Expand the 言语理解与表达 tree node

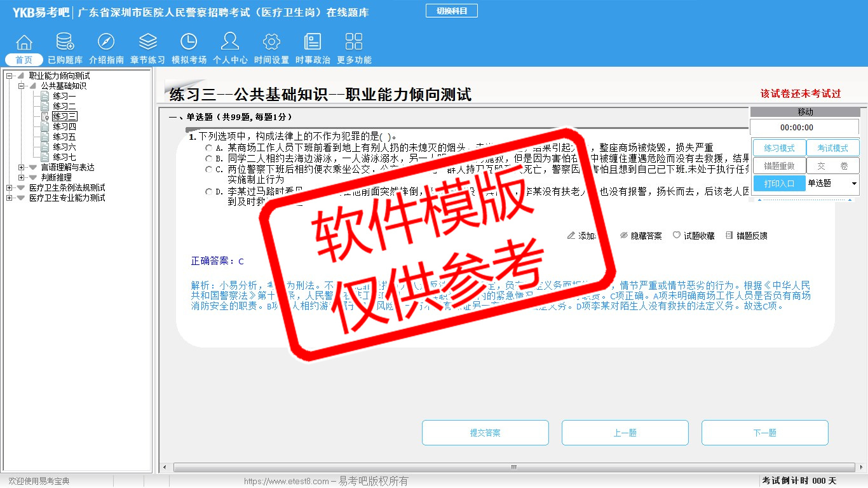tap(21, 167)
